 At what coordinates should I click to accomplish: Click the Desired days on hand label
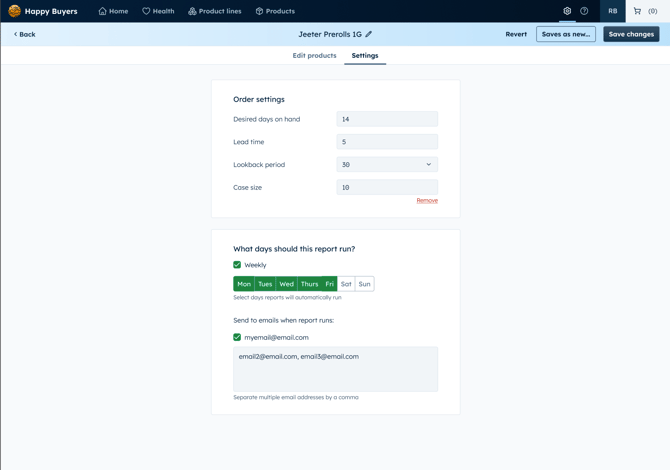[x=267, y=119]
